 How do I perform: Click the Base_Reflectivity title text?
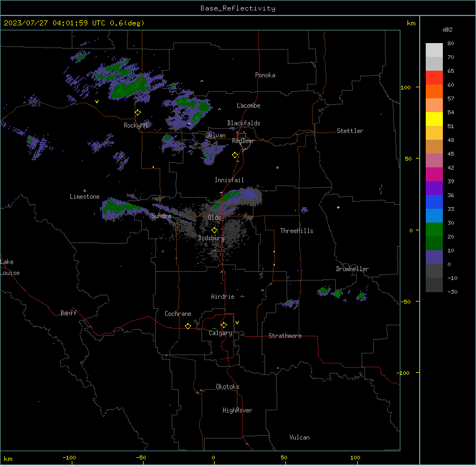[238, 8]
